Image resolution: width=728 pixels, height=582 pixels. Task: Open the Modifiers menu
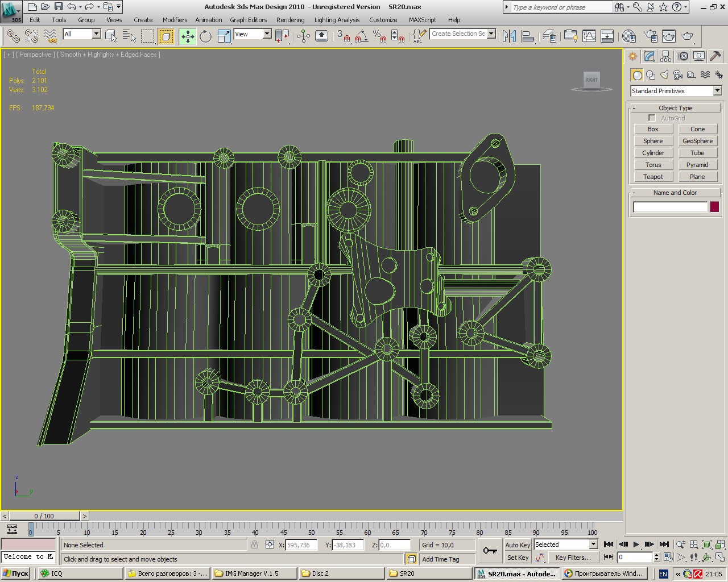tap(175, 20)
